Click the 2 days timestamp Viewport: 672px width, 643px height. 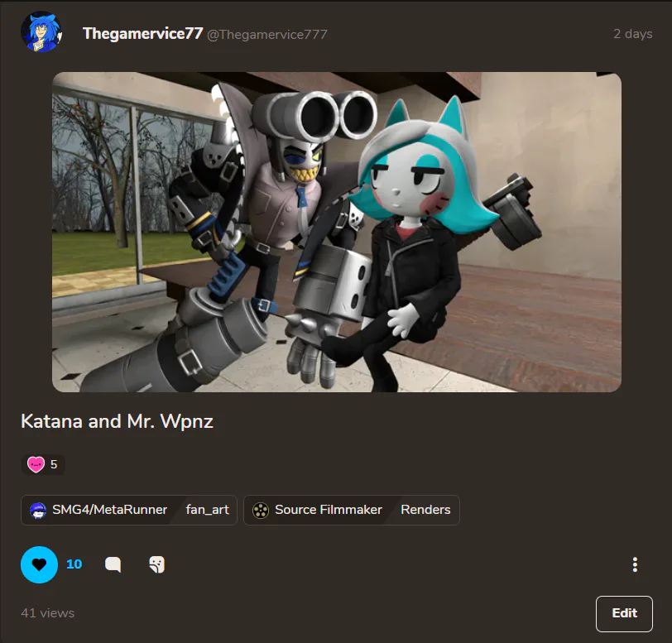point(632,34)
